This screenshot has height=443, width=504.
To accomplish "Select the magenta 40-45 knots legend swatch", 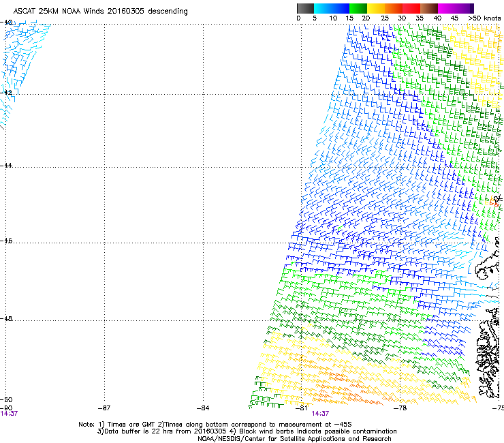I will coord(447,8).
